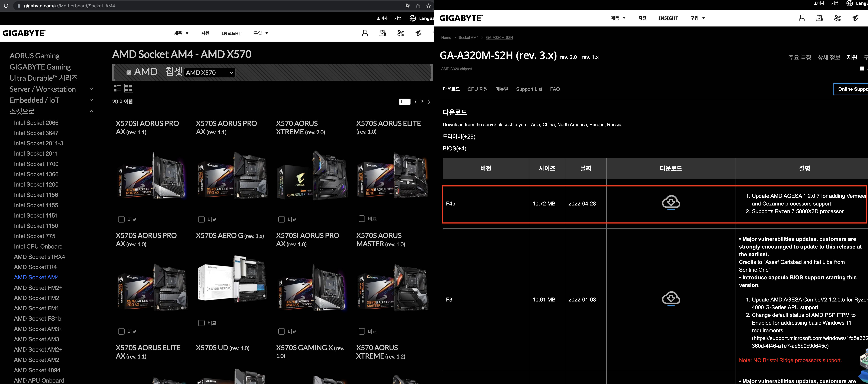This screenshot has height=384, width=868.
Task: Open AORUS eagle icon in left window
Action: pos(419,33)
